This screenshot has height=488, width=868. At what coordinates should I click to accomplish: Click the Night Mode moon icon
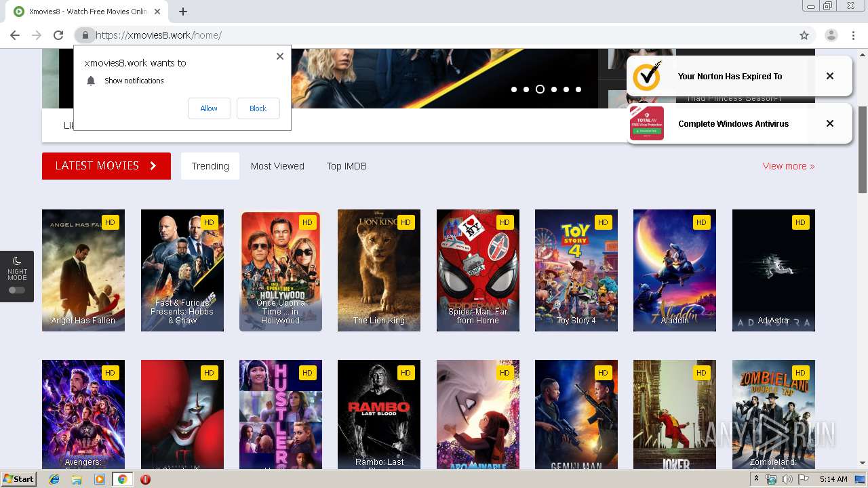pyautogui.click(x=17, y=261)
